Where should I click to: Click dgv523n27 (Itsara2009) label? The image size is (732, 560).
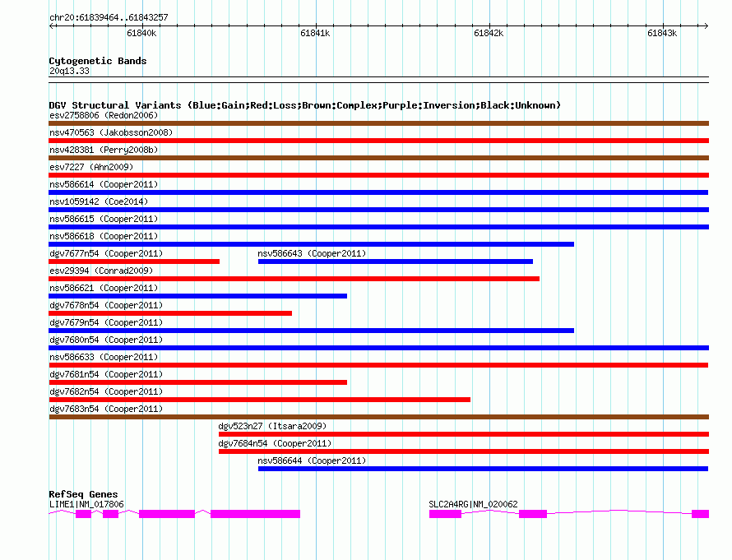[x=272, y=426]
